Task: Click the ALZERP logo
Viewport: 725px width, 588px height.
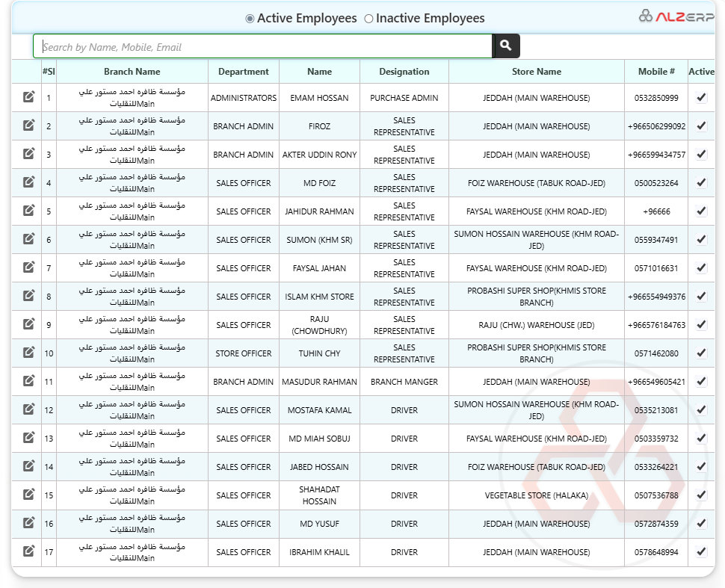Action: click(676, 16)
